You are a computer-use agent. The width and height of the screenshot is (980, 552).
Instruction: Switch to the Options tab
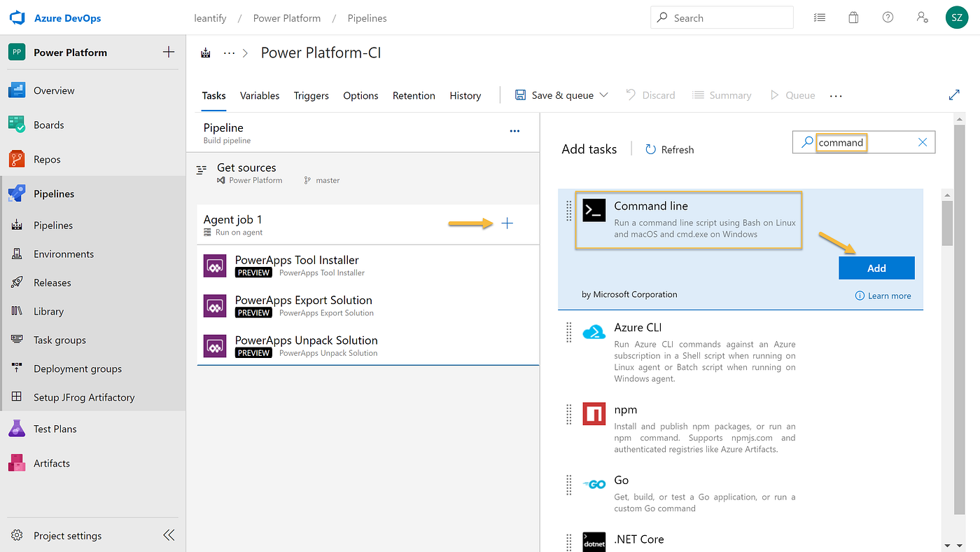(360, 95)
